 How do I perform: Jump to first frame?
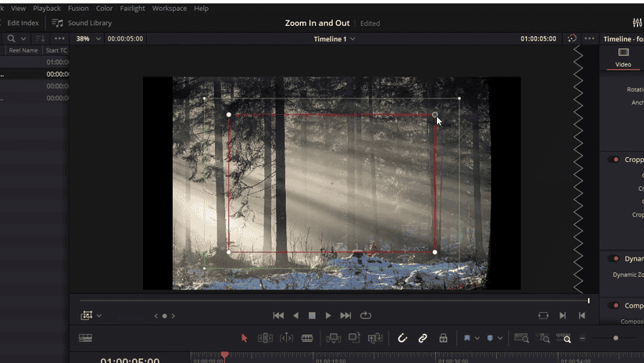click(x=278, y=316)
